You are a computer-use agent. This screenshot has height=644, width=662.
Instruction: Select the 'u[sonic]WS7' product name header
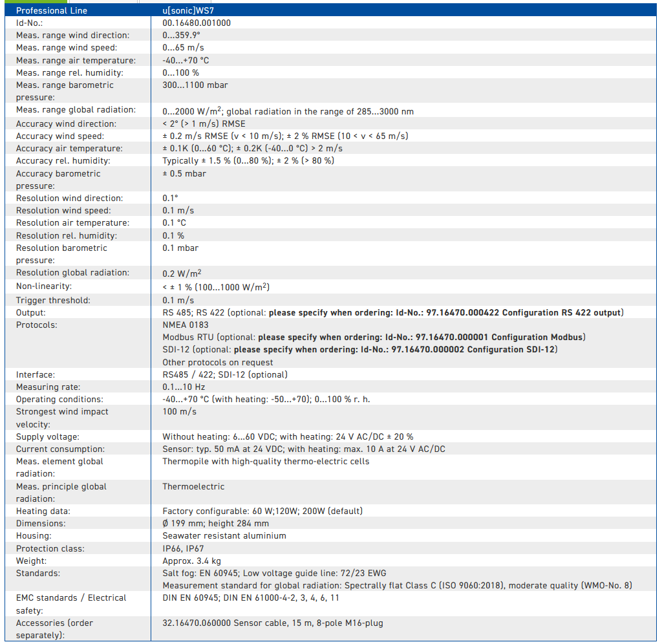188,10
